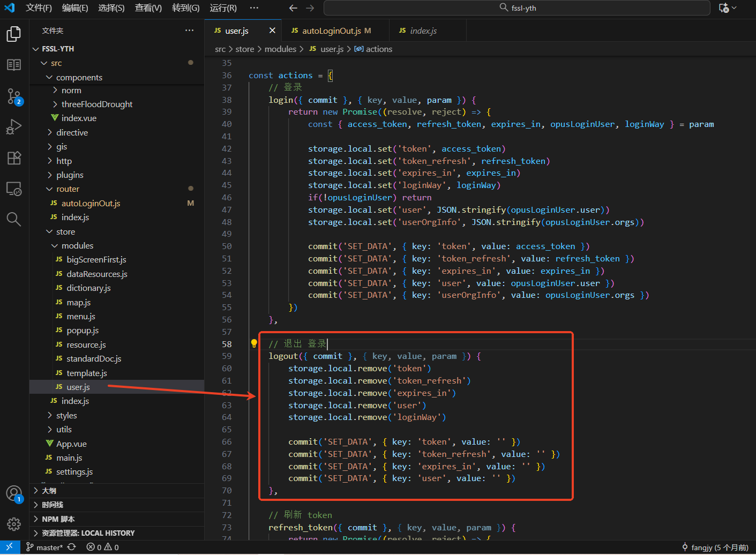756x555 pixels.
Task: Click the fangjy git blame status entry
Action: [x=715, y=547]
